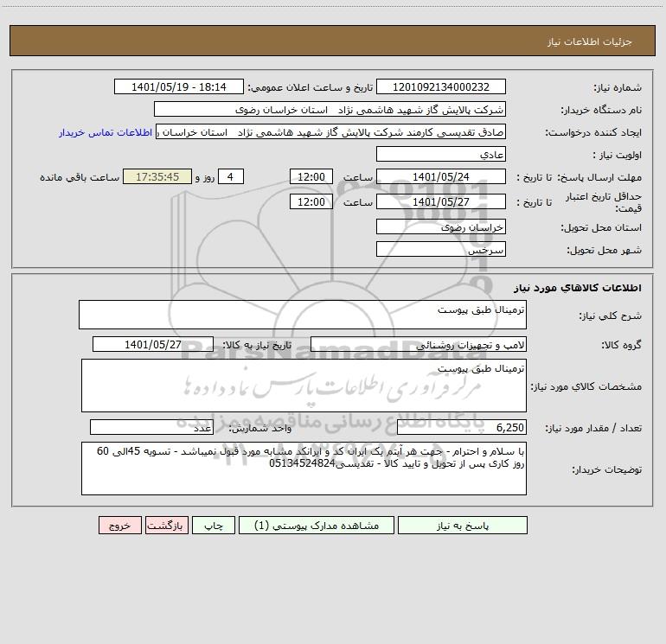Click delivery city field سرخس
The width and height of the screenshot is (666, 644).
441,249
